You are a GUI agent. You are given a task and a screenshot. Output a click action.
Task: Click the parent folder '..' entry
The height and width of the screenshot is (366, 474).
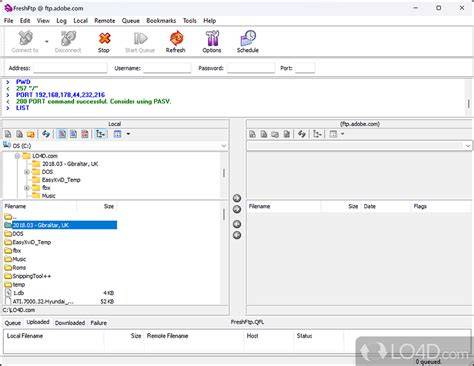(10, 217)
